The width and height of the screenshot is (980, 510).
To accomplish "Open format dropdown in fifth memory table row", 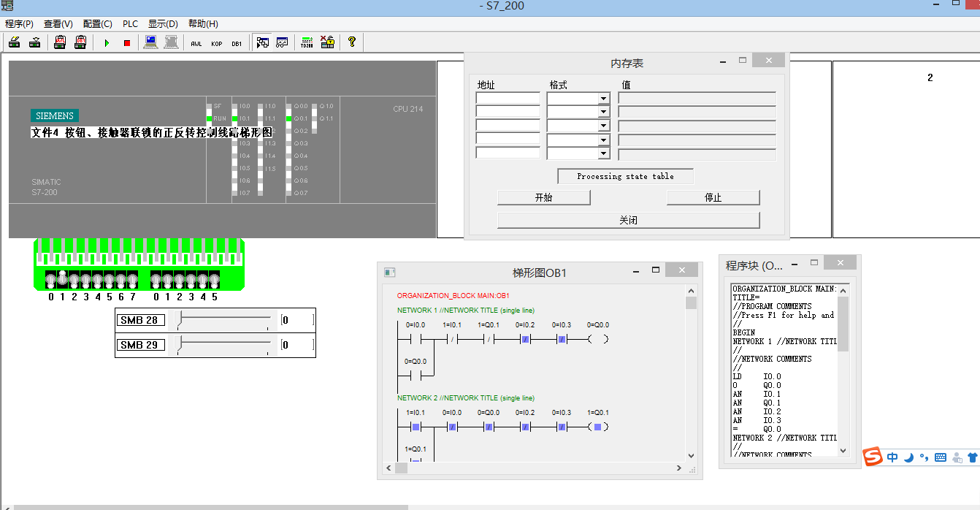I will [603, 153].
